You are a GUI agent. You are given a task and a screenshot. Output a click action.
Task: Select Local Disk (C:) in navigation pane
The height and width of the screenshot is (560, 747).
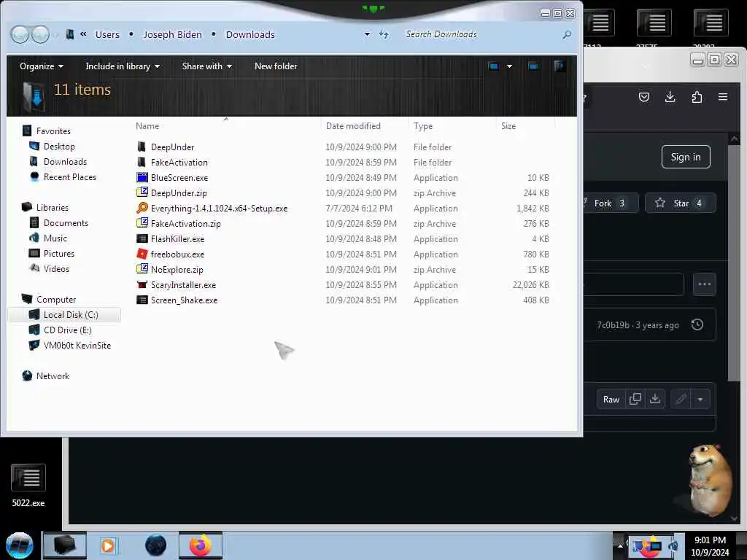click(64, 315)
